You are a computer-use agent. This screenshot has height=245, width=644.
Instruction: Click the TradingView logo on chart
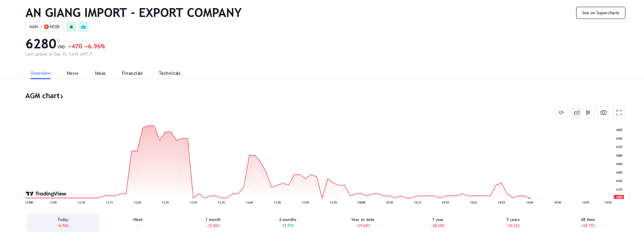click(x=46, y=194)
